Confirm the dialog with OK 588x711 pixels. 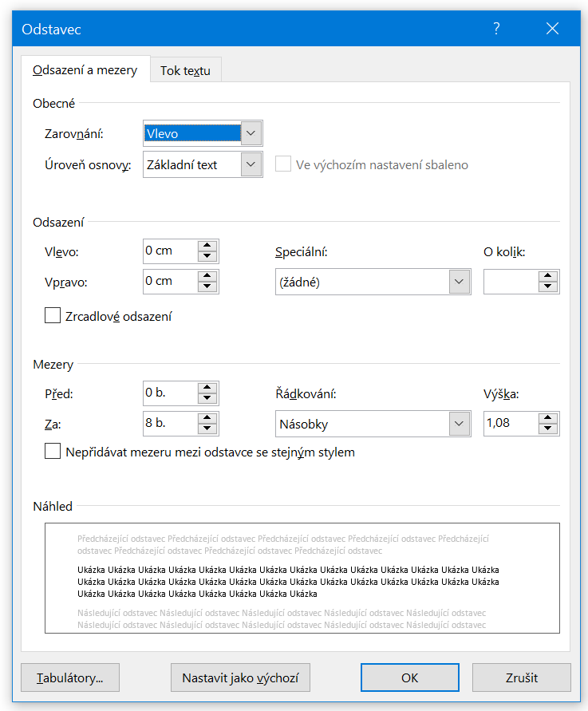(x=409, y=677)
